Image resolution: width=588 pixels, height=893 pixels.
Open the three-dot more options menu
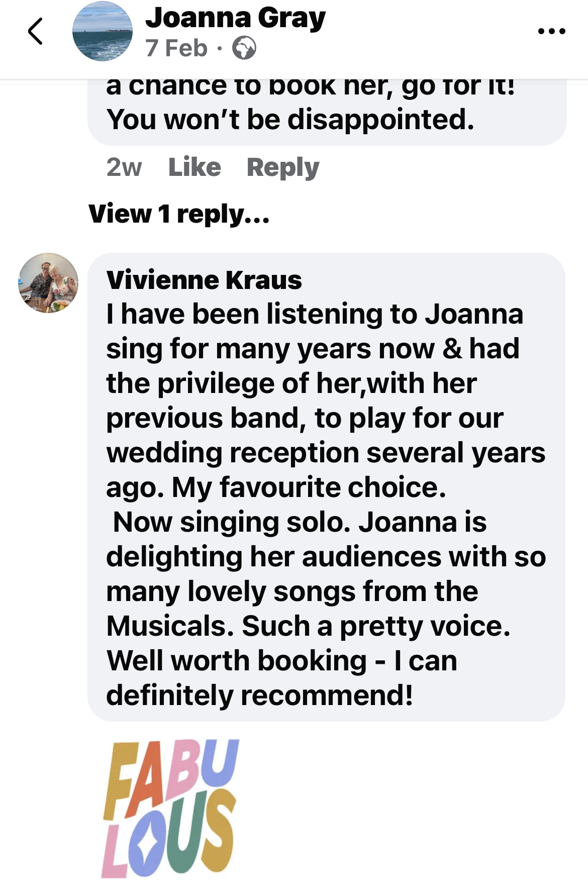[551, 31]
